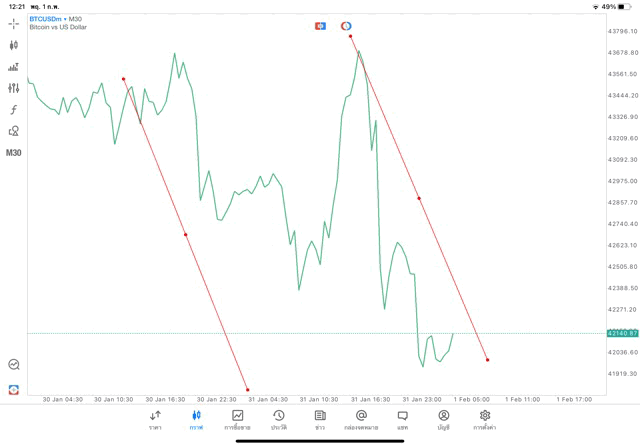Go to the ประวัติ history tab

278,419
